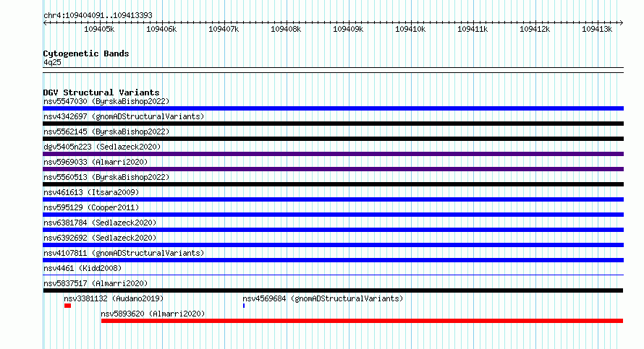The width and height of the screenshot is (644, 349).
Task: Click the 109408k ruler position
Action: coord(286,29)
